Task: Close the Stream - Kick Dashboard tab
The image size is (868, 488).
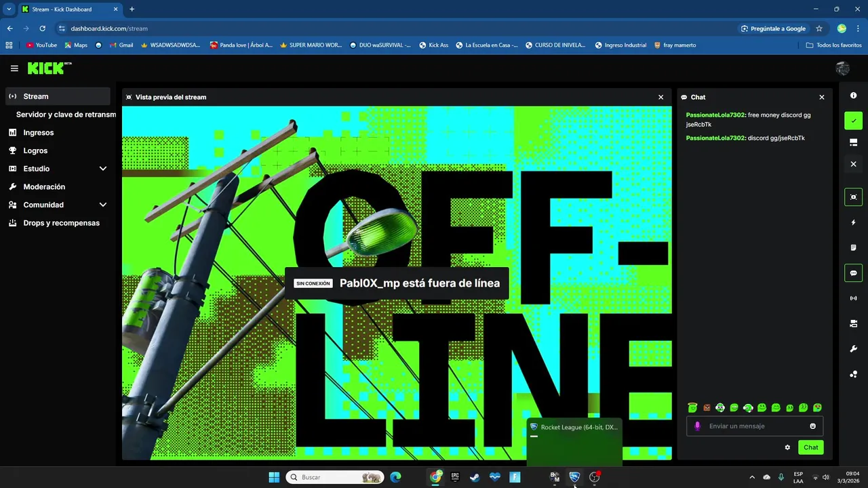Action: click(115, 9)
